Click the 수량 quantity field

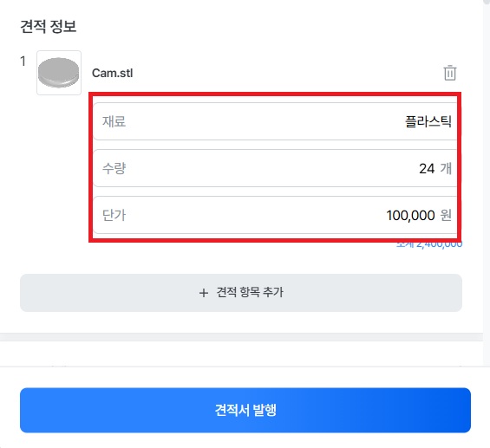[x=275, y=168]
